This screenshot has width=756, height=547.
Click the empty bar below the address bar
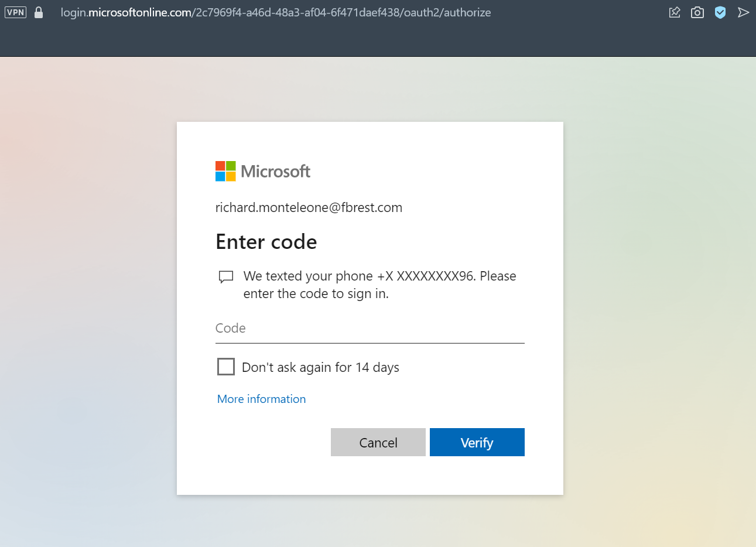coord(378,41)
